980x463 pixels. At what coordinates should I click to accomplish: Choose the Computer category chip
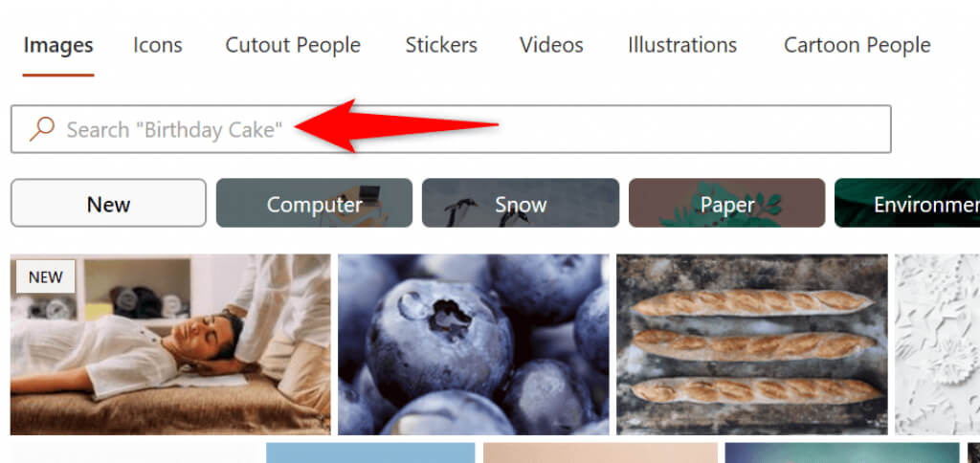[314, 203]
